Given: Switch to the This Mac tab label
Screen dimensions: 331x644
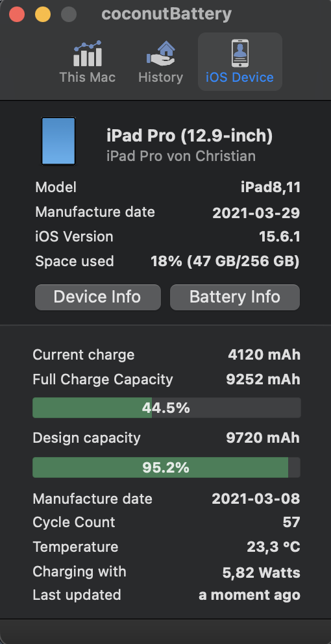Looking at the screenshot, I should coord(88,77).
